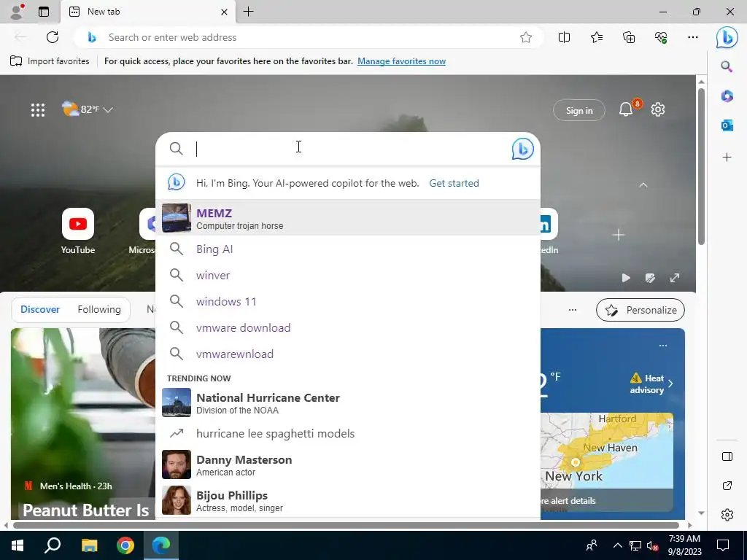Click the Refresh page icon
747x560 pixels.
(53, 37)
